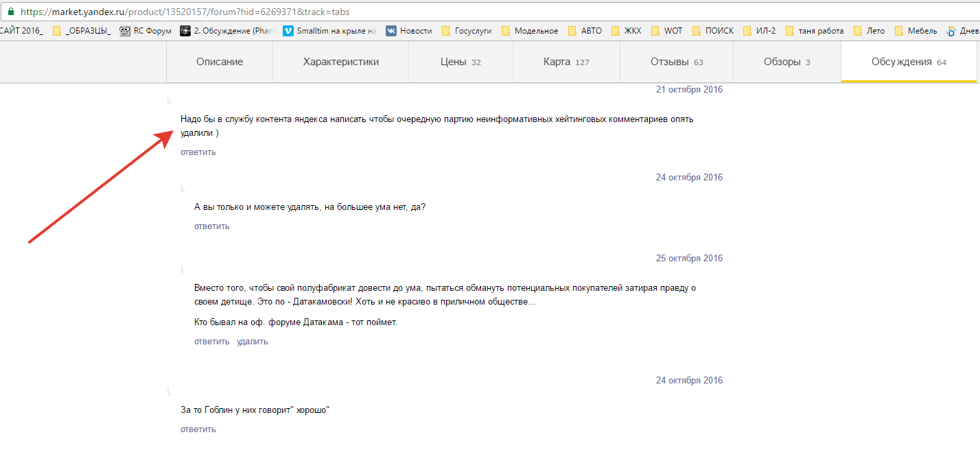
Task: Reply to the Гоблин comment
Action: coord(198,429)
